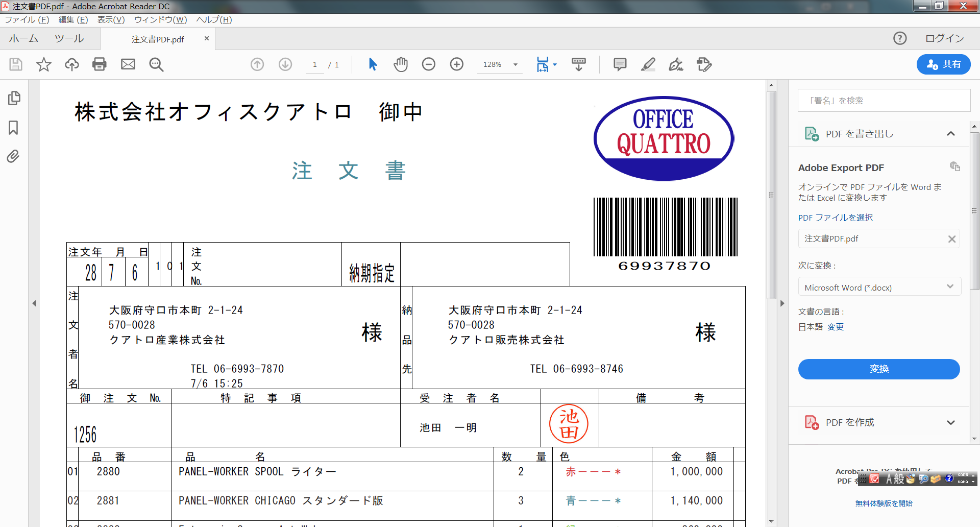The width and height of the screenshot is (980, 527).
Task: Select the highlighter pen tool
Action: click(x=648, y=64)
